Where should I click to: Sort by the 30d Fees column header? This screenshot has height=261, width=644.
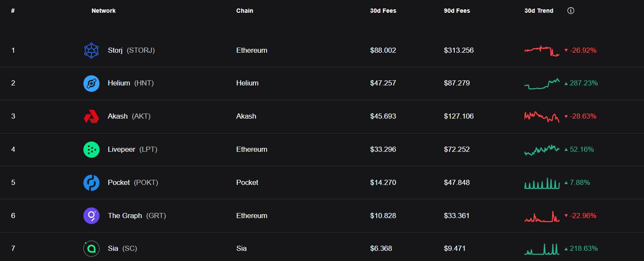click(x=383, y=11)
